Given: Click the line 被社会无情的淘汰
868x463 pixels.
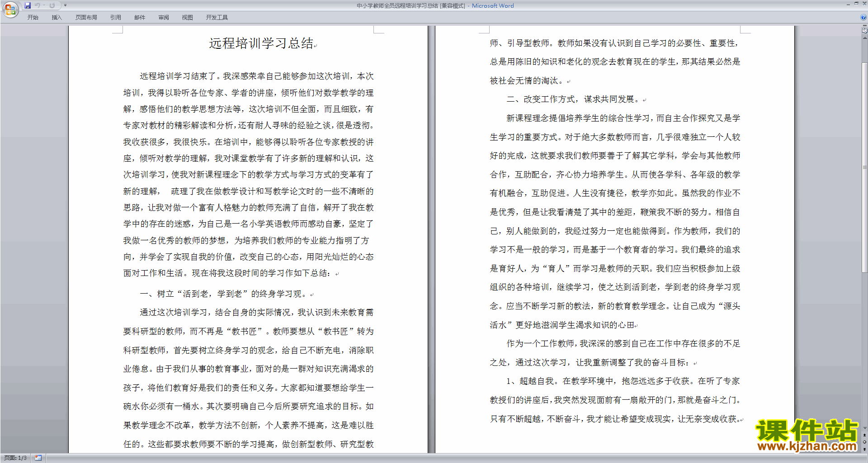Looking at the screenshot, I should (x=527, y=81).
